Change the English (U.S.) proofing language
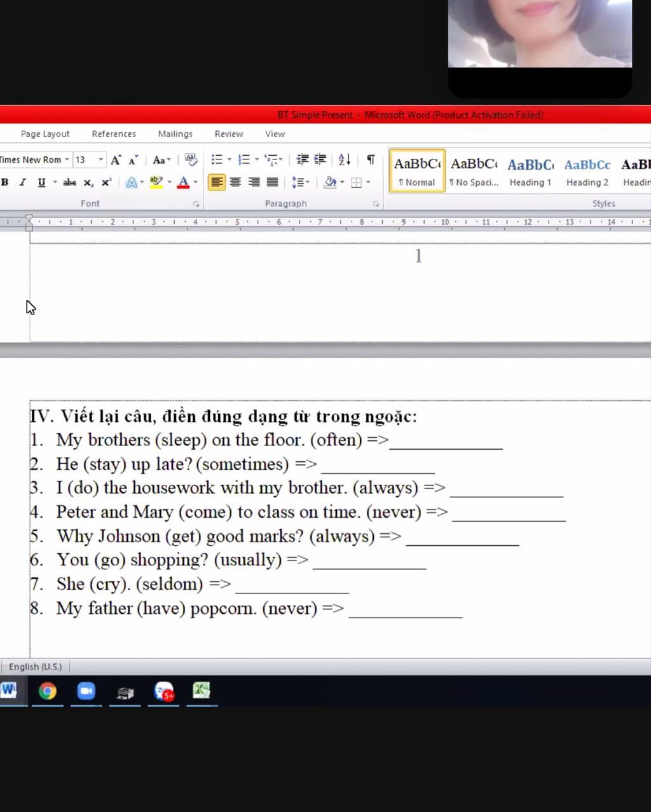 click(x=36, y=667)
